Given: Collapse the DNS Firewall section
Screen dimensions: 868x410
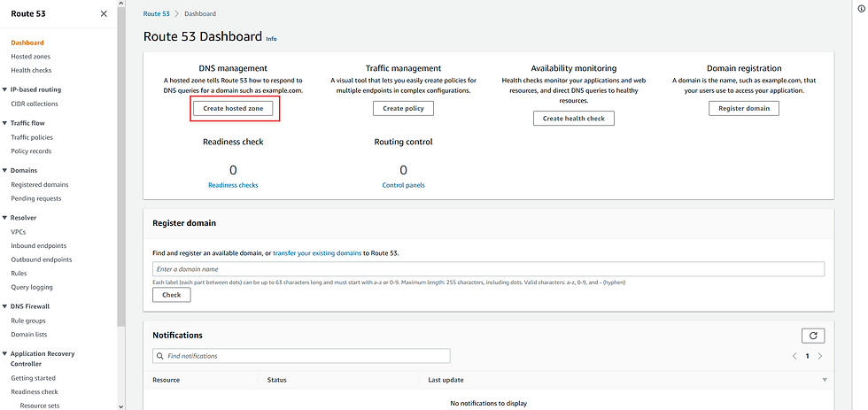Looking at the screenshot, I should click(x=4, y=306).
